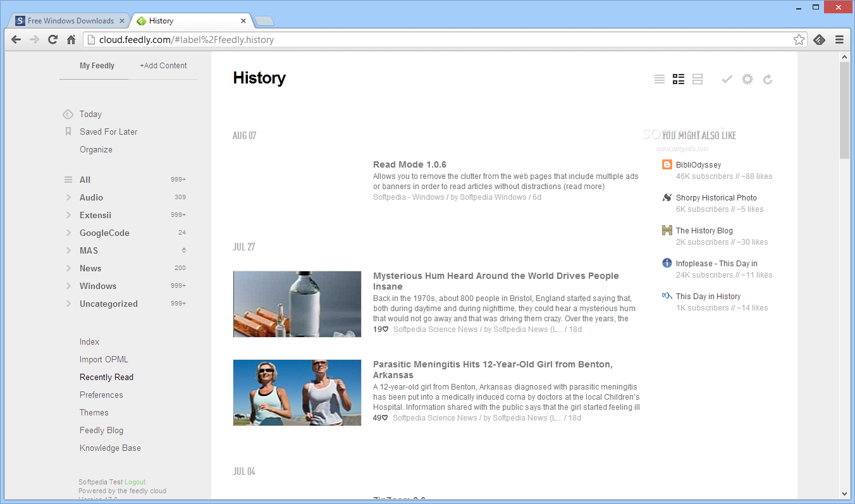Close the Free Windows Downloads tab

[x=122, y=21]
